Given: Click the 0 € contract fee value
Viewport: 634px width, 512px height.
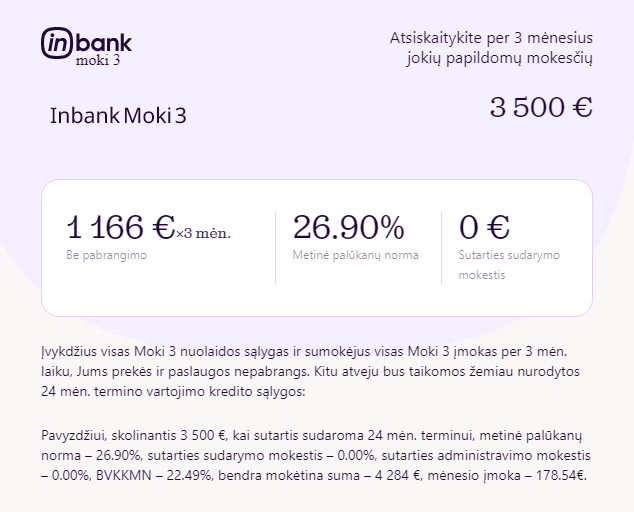Looking at the screenshot, I should tap(484, 229).
